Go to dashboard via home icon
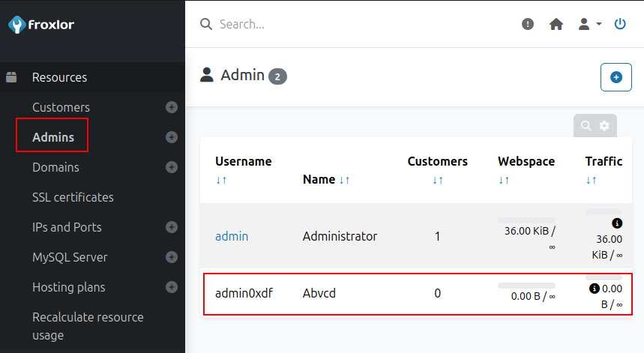 click(556, 24)
